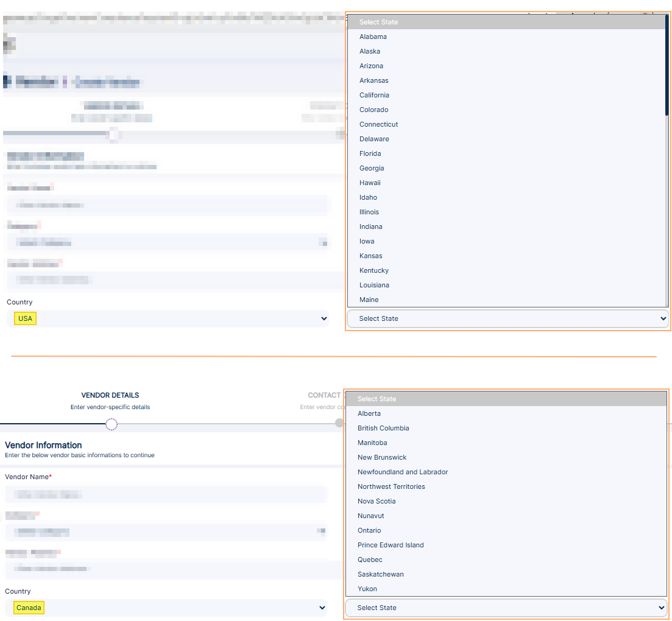Select Yukon from the province list

coord(367,589)
